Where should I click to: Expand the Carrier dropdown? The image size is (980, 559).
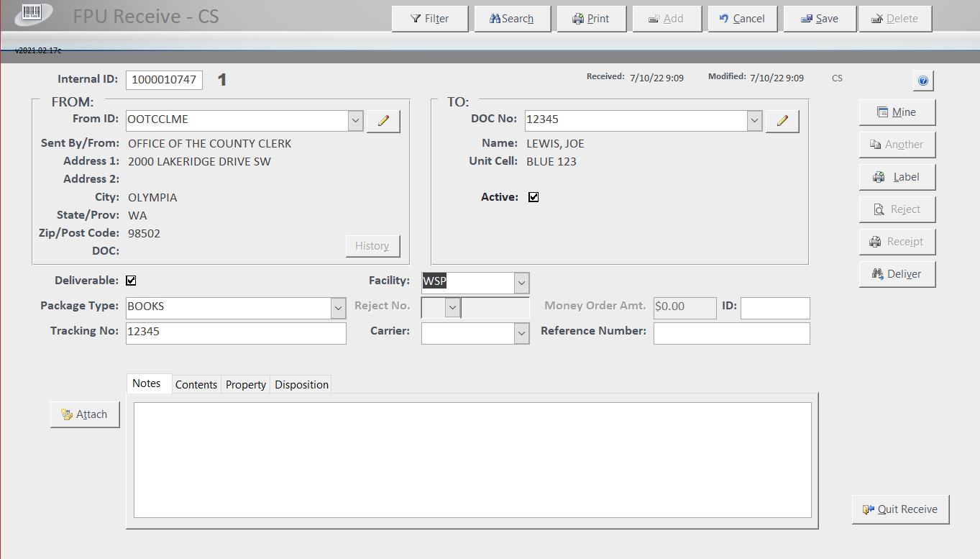pos(522,333)
